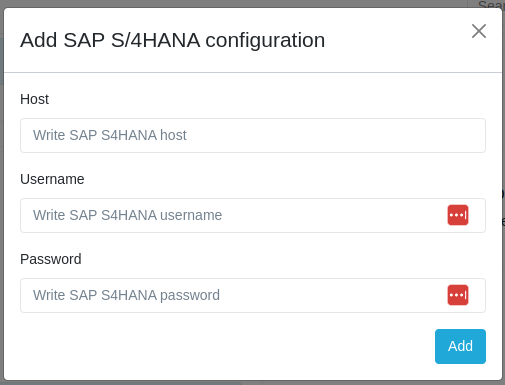This screenshot has width=505, height=385.
Task: Click the Add button
Action: [x=460, y=346]
